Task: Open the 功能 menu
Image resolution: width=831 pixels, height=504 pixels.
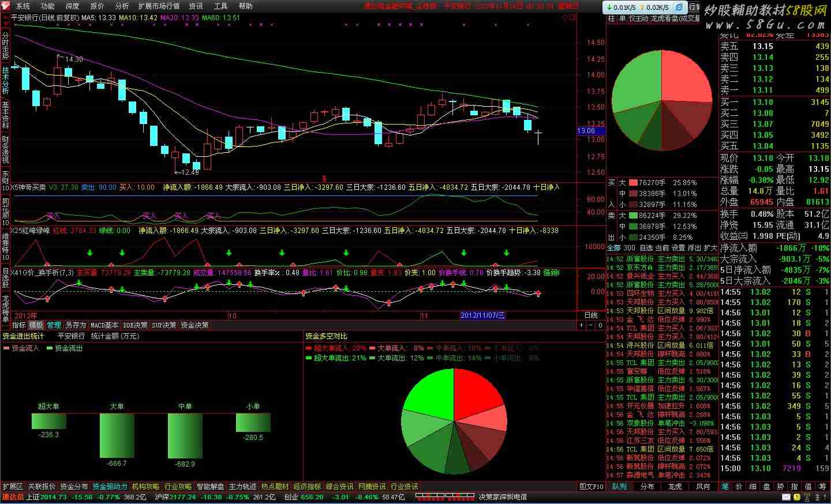Action: 47,6
